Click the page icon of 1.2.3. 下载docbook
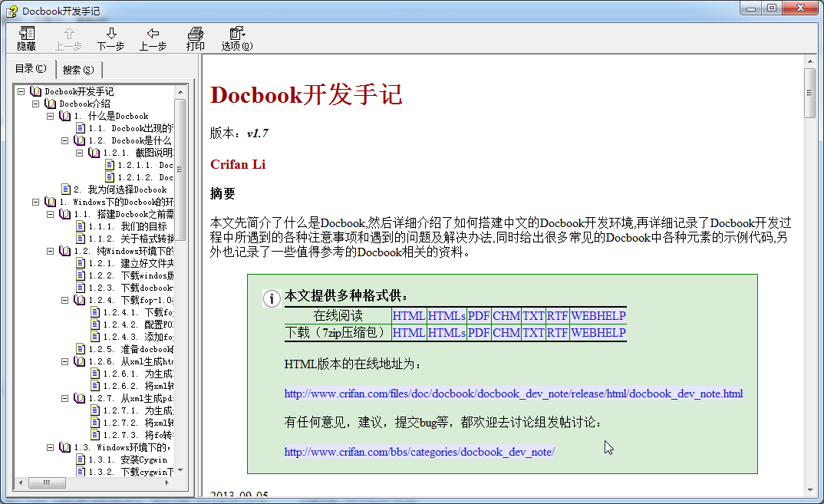This screenshot has height=504, width=824. [x=81, y=288]
